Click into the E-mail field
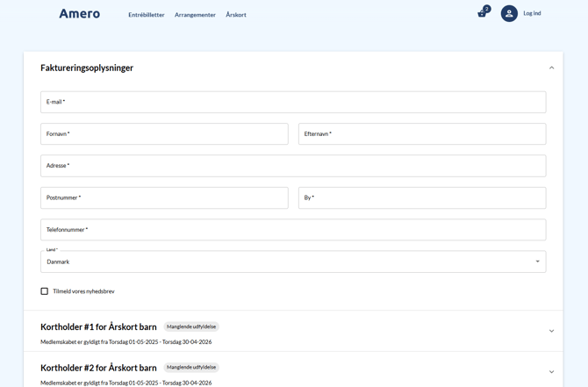 tap(292, 102)
